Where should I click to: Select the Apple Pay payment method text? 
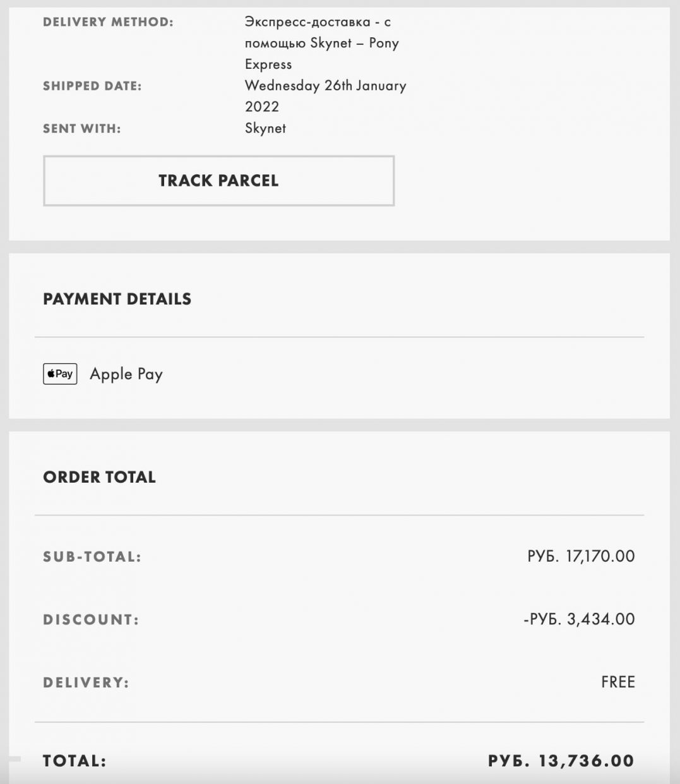click(126, 374)
